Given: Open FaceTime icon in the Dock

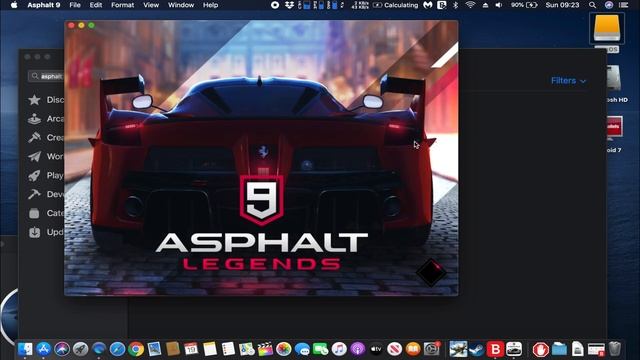Looking at the screenshot, I should pos(320,349).
